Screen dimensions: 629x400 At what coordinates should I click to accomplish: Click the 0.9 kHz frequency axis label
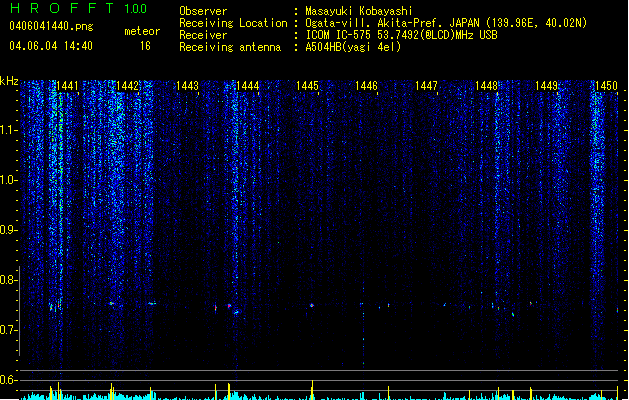click(9, 230)
